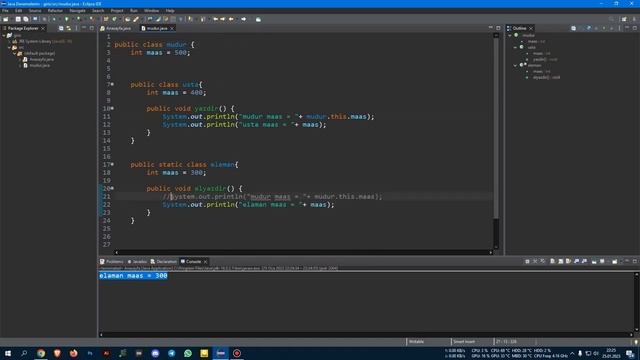Switch to the Javadoc tab
The width and height of the screenshot is (640, 360).
pos(137,261)
